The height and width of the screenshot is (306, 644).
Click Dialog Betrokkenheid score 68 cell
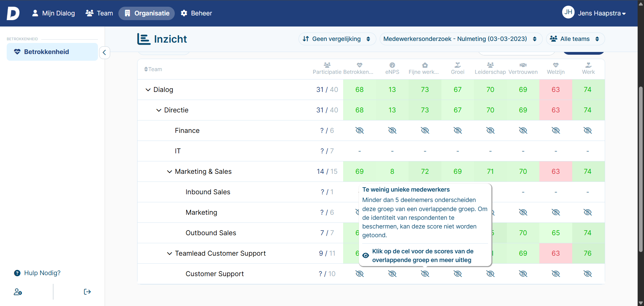360,90
